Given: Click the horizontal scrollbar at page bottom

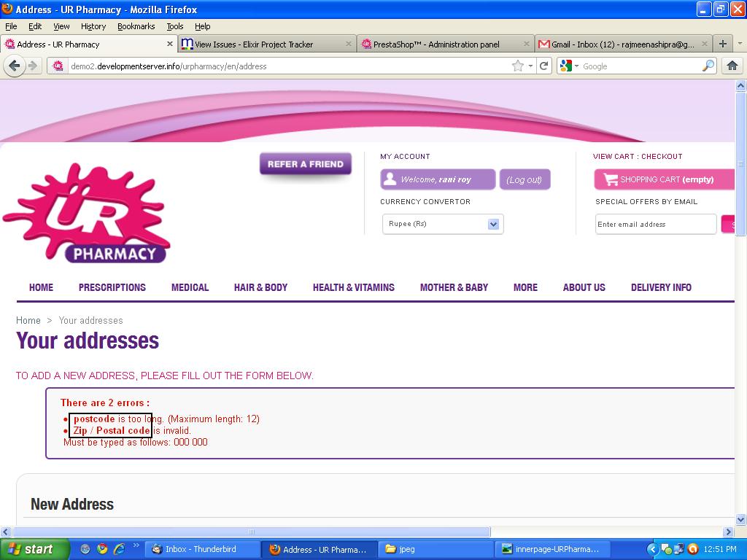Looking at the screenshot, I should [x=252, y=532].
